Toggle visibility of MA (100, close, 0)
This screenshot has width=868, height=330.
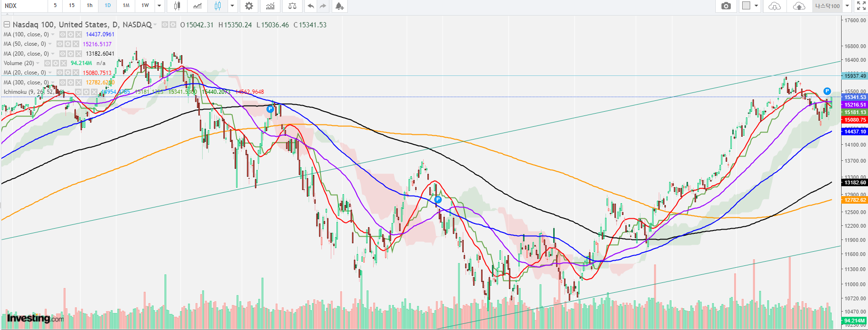point(63,34)
